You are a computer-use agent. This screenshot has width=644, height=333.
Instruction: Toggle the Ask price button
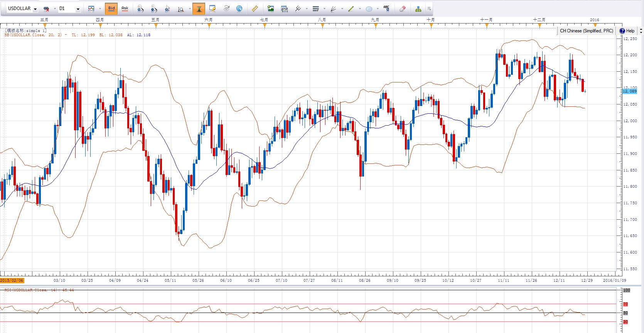(125, 8)
